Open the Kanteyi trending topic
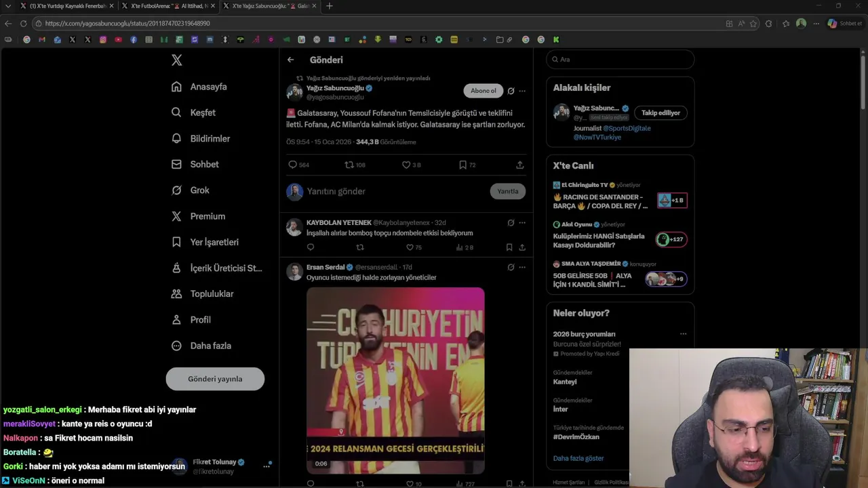The image size is (868, 488). click(x=565, y=382)
